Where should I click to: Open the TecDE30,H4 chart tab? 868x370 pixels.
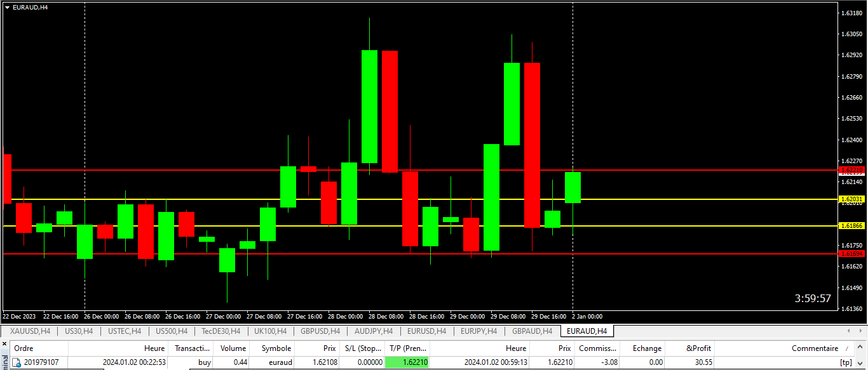point(220,331)
